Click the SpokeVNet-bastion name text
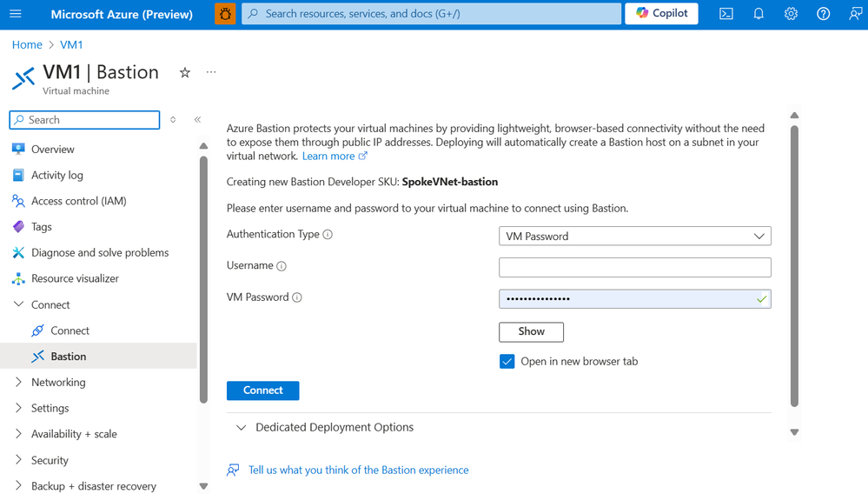The height and width of the screenshot is (494, 868). (450, 182)
